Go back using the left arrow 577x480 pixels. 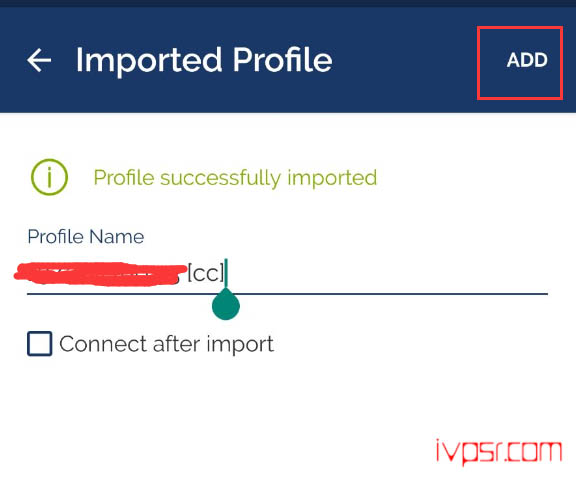point(39,60)
